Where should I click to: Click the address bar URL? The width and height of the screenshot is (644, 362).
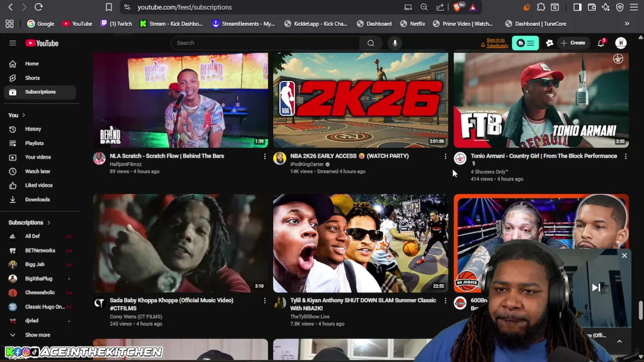185,7
